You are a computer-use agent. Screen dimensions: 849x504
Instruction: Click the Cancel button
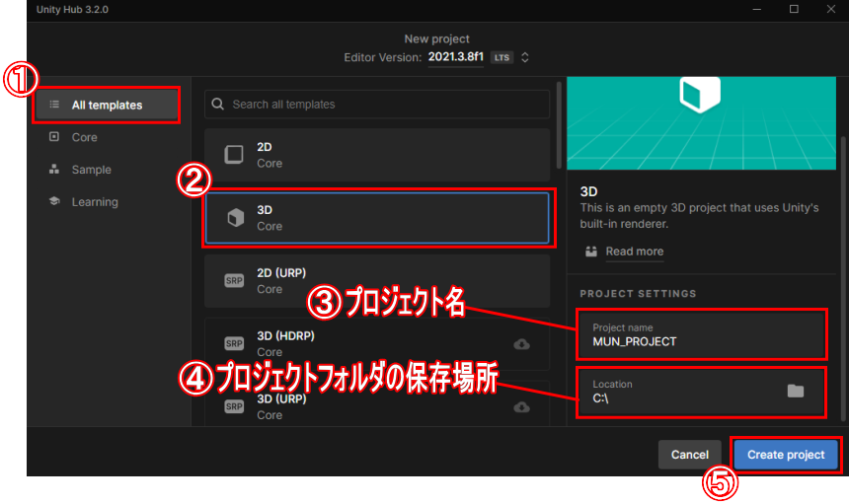[x=690, y=455]
